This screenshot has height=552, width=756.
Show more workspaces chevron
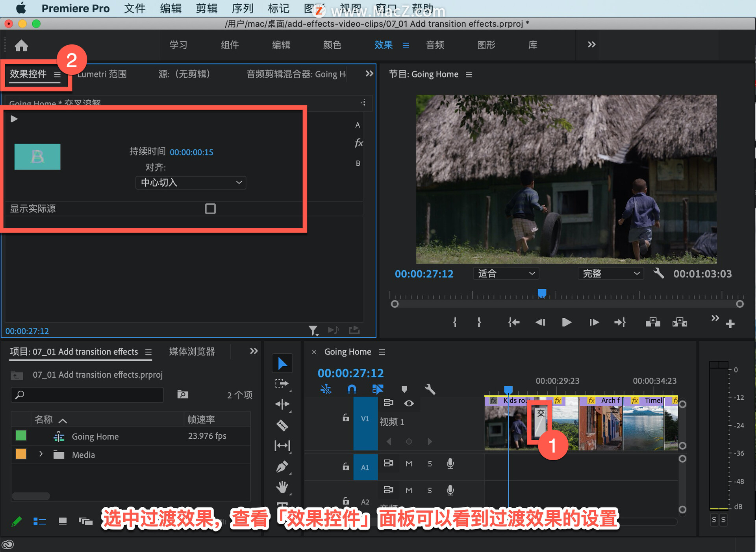(591, 44)
